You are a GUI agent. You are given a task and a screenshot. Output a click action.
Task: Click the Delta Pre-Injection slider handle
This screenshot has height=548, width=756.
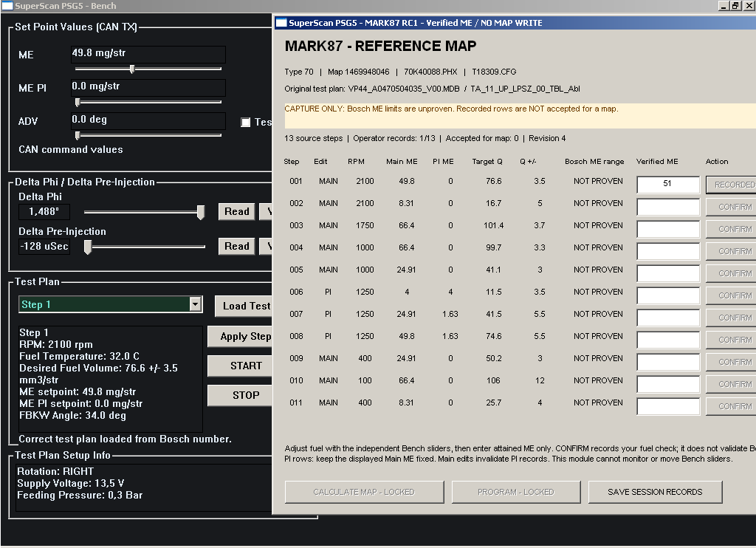click(x=88, y=247)
